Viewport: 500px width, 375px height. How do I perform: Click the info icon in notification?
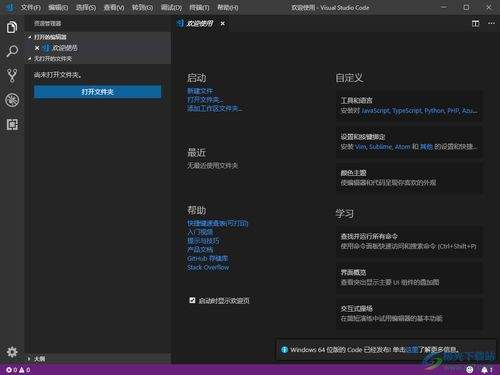[284, 350]
